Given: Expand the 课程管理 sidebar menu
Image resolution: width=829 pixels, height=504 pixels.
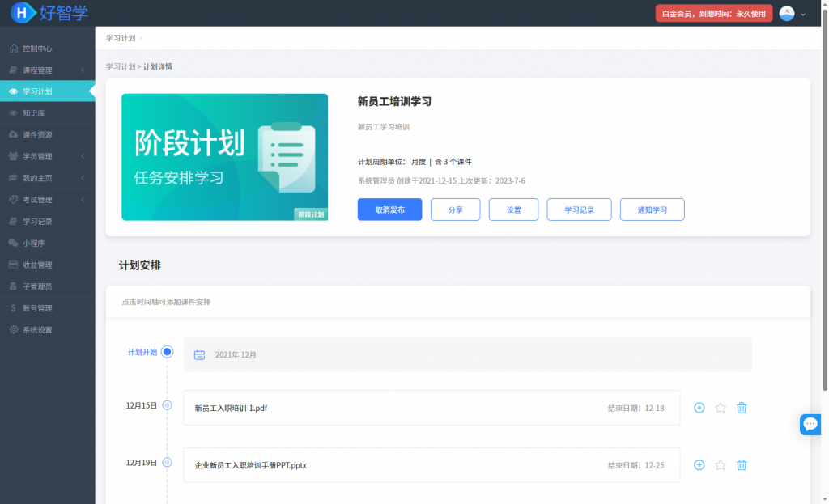Looking at the screenshot, I should (47, 70).
